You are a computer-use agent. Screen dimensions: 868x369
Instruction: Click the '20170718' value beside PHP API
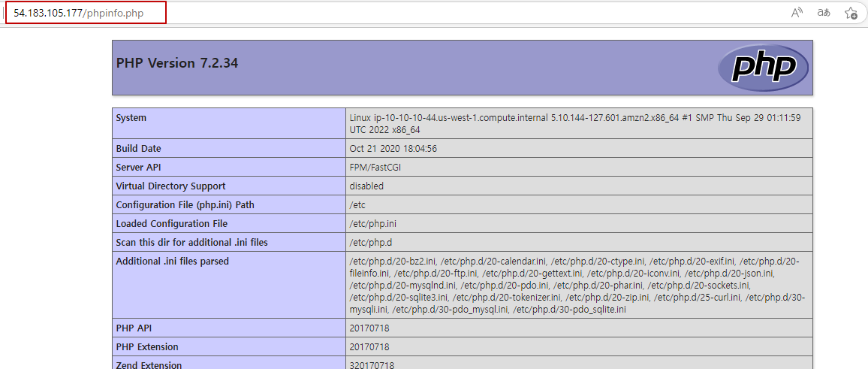(369, 328)
